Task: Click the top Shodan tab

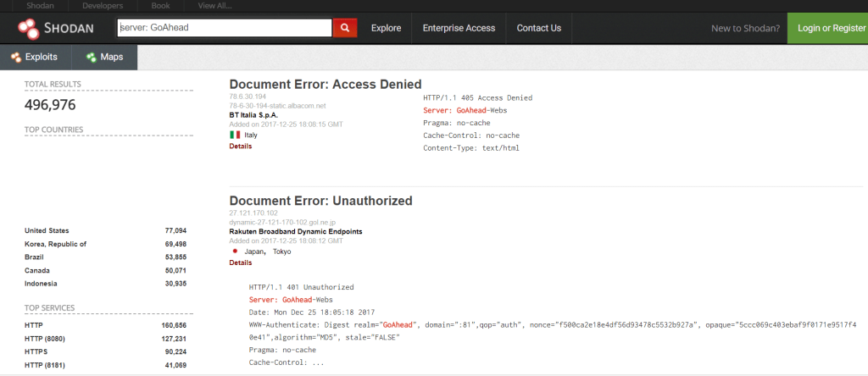Action: 40,6
